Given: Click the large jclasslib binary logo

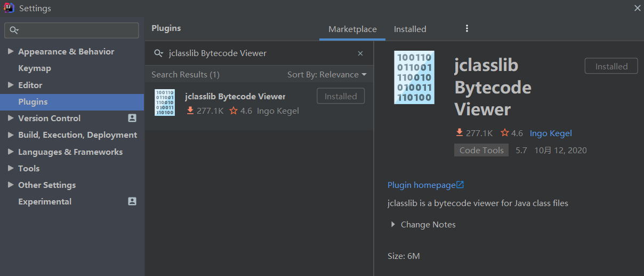Looking at the screenshot, I should (x=414, y=77).
